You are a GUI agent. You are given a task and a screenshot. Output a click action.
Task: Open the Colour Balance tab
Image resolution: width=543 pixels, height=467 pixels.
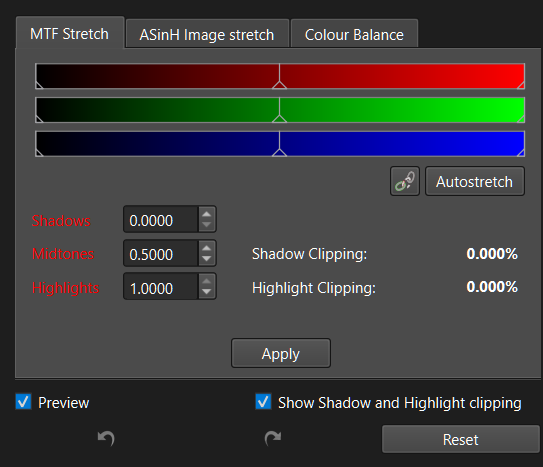coord(354,34)
